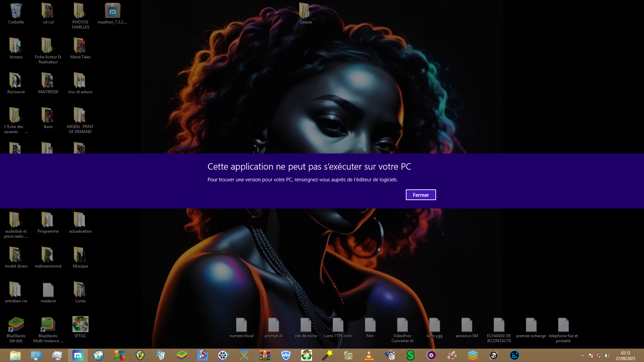Launch VLC cone in taskbar

[369, 355]
